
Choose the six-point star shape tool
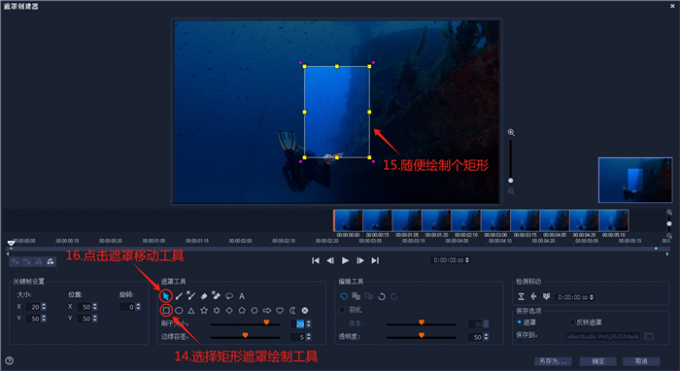point(216,310)
